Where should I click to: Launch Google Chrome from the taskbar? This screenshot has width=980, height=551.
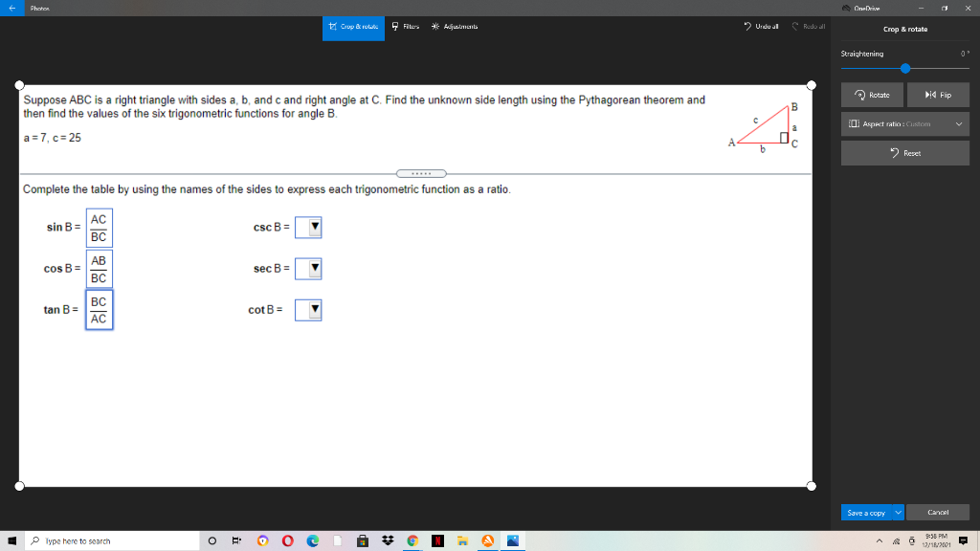tap(412, 541)
